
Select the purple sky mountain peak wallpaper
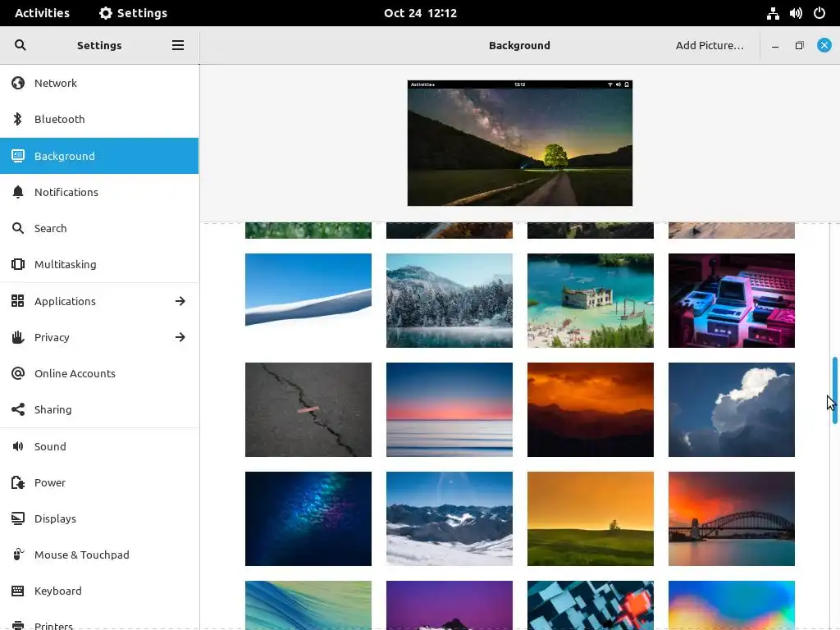(449, 605)
